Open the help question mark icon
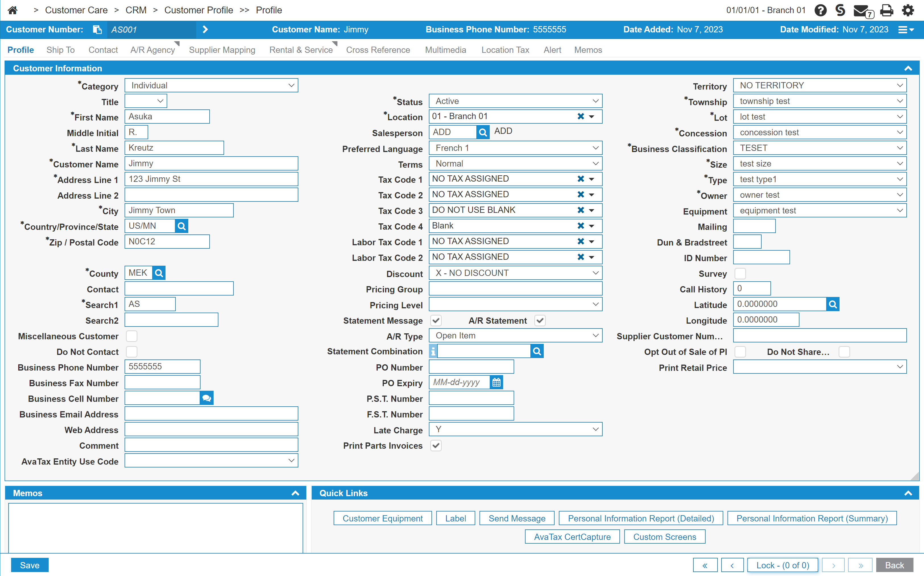Image resolution: width=924 pixels, height=576 pixels. 820,10
